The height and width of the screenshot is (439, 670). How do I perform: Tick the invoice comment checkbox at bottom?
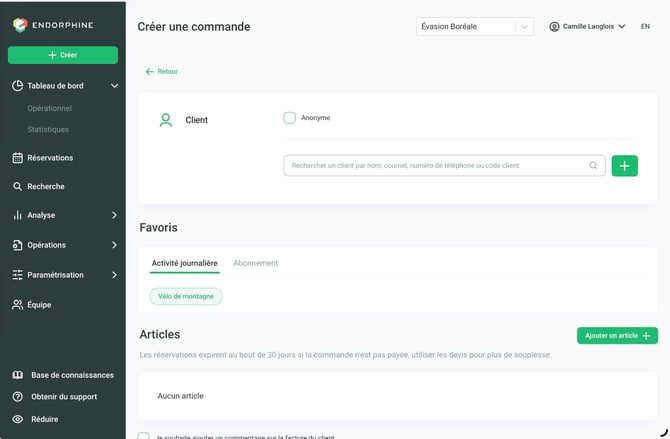pyautogui.click(x=144, y=436)
